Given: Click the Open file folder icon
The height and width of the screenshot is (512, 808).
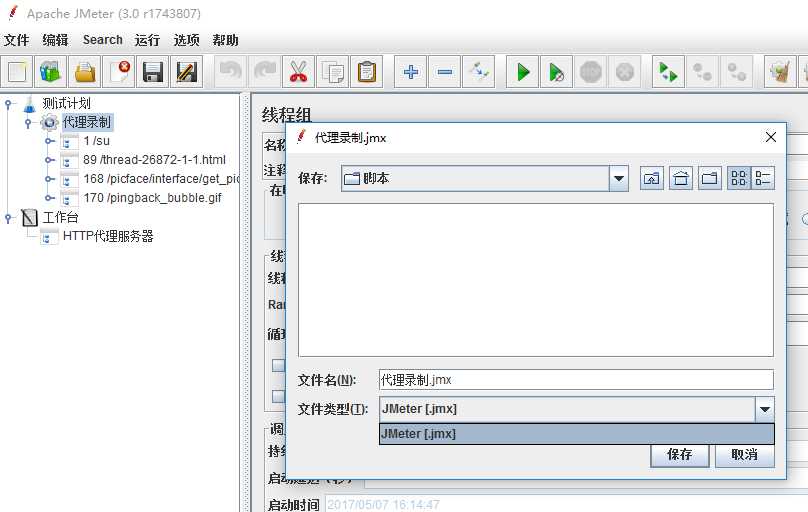Looking at the screenshot, I should pyautogui.click(x=85, y=72).
